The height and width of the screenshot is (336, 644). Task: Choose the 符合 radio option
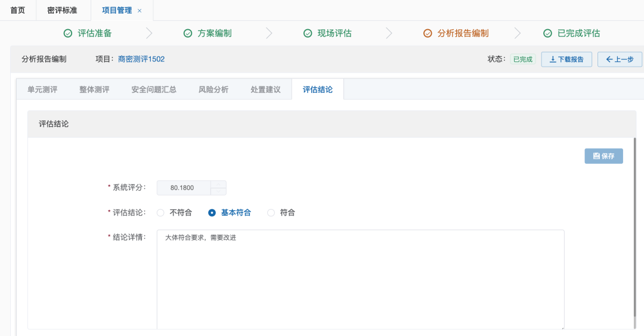(271, 213)
